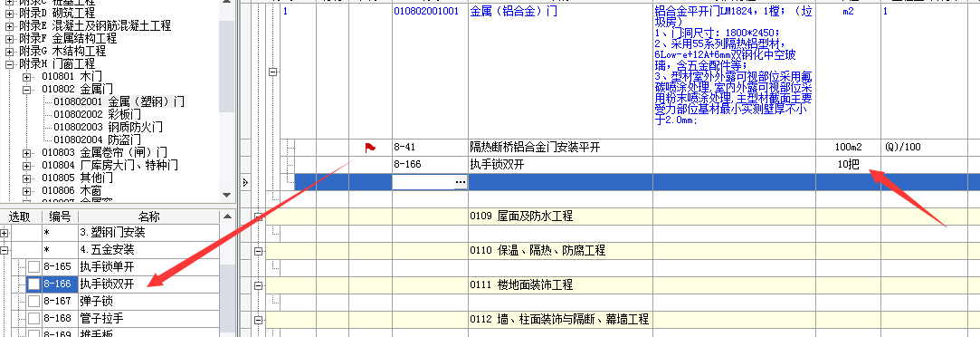The height and width of the screenshot is (337, 980).
Task: Collapse 0111 楼地面装饰工程 section
Action: [258, 285]
